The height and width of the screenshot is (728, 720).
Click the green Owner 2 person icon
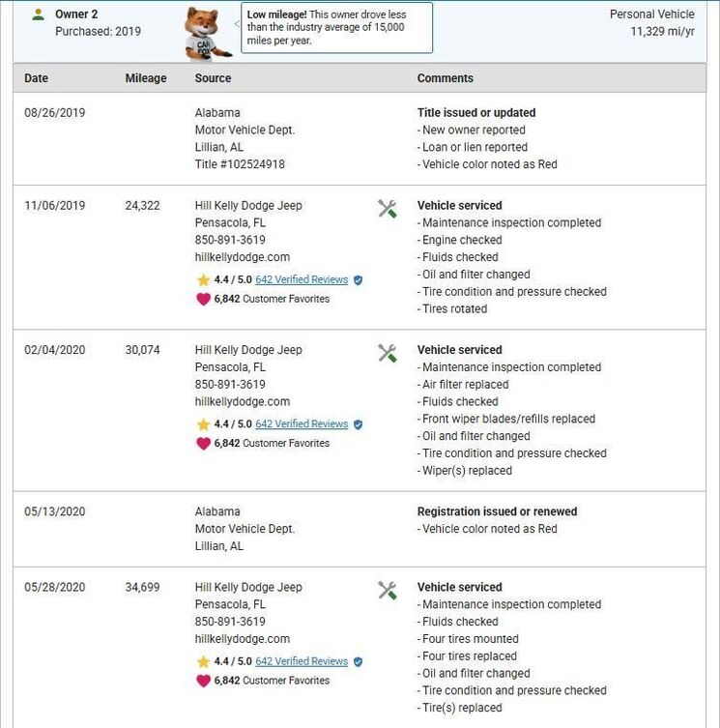[38, 15]
